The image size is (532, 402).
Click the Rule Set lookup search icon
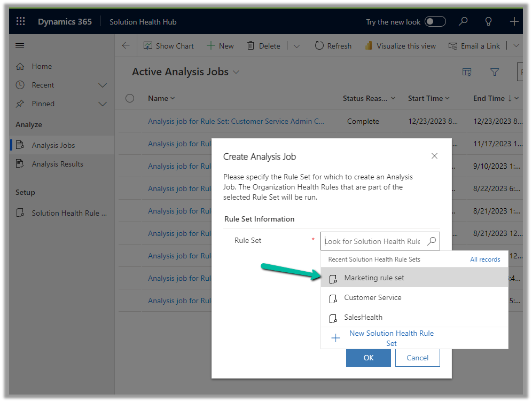click(x=431, y=241)
